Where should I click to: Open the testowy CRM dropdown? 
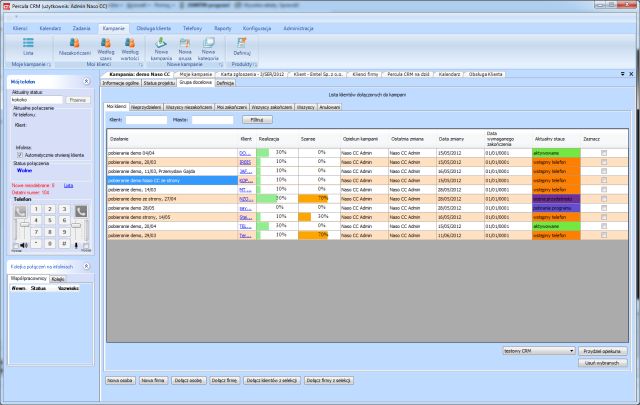click(539, 351)
